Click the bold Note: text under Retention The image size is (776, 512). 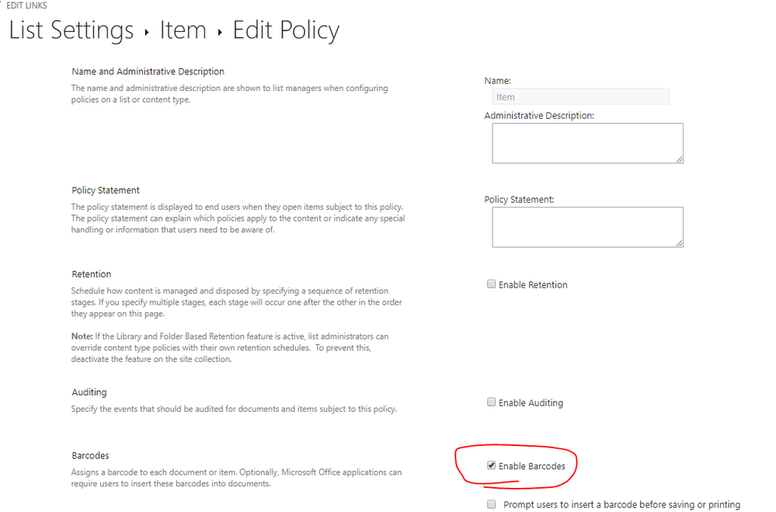(x=82, y=335)
